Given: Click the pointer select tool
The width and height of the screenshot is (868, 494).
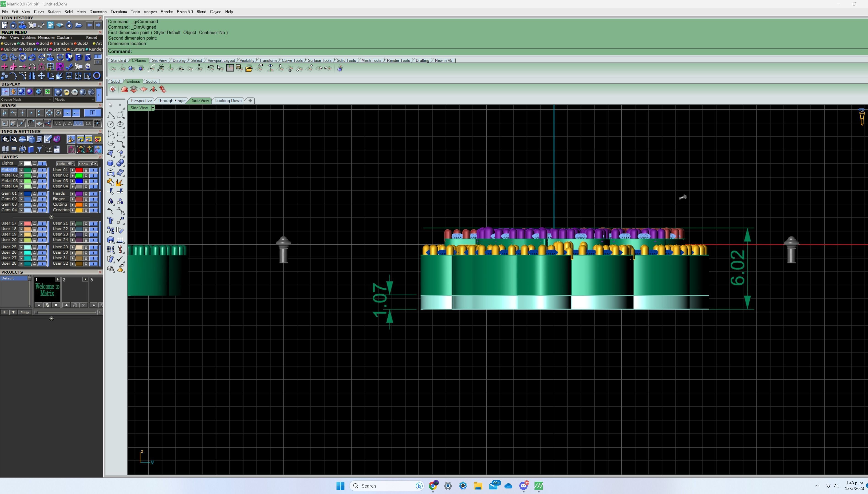Looking at the screenshot, I should (110, 105).
